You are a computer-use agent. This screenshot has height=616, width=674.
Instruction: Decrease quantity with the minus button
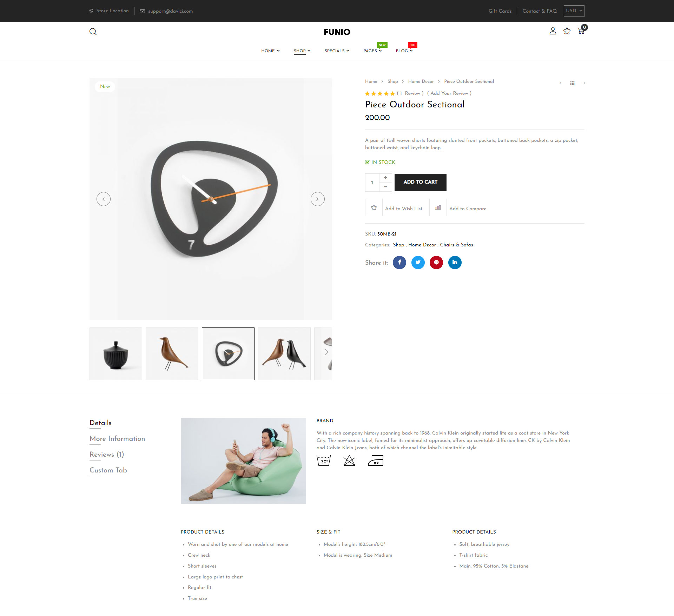385,187
